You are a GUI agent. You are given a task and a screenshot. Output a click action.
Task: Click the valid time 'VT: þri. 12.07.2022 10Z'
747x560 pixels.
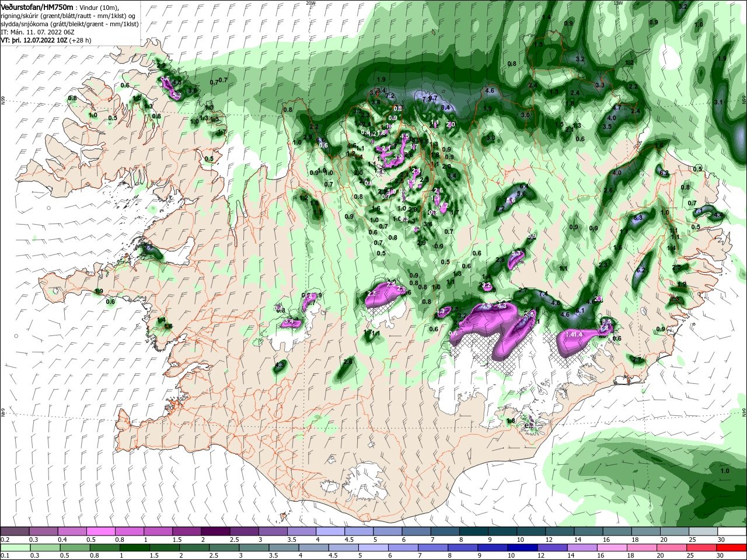pyautogui.click(x=34, y=40)
